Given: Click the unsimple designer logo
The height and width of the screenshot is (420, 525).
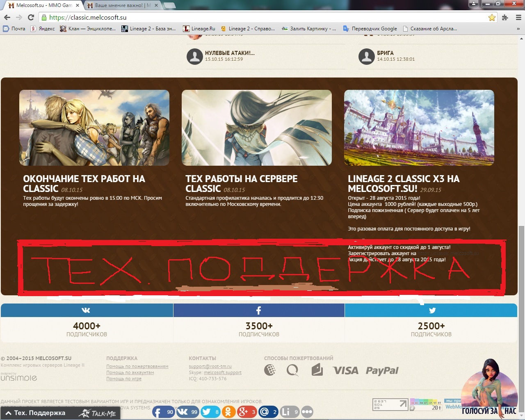Looking at the screenshot, I should tap(19, 377).
